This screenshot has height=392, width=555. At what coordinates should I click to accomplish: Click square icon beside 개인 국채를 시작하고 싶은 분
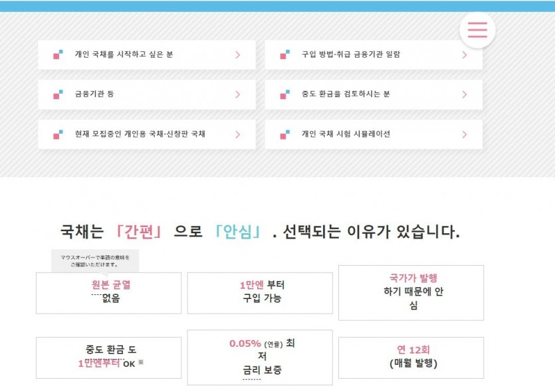(x=58, y=54)
